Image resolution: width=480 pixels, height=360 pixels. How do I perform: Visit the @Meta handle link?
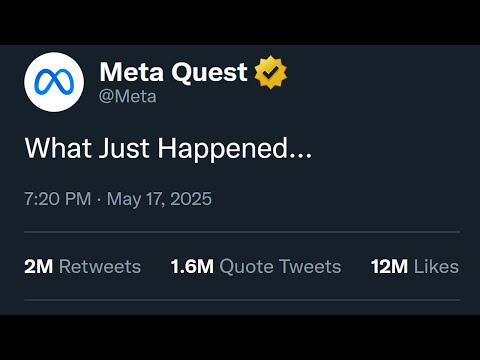coord(128,97)
